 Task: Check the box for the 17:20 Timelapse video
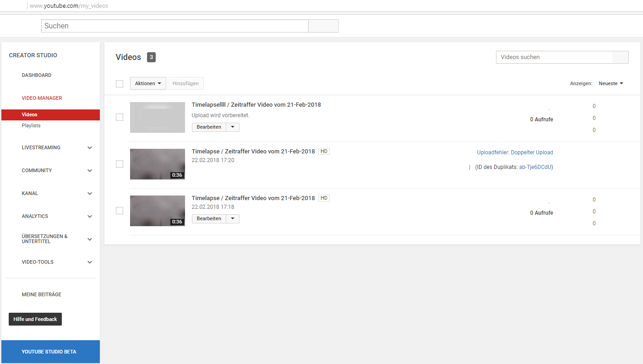tap(120, 164)
